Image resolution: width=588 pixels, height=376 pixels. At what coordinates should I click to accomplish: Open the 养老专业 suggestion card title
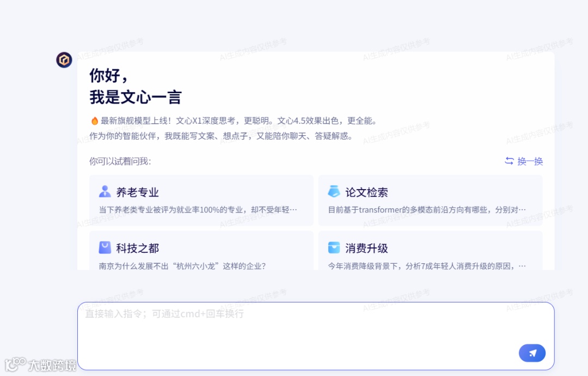pos(137,192)
